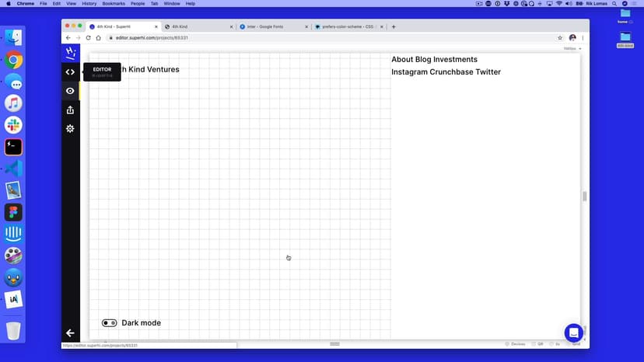The image size is (644, 362).
Task: Open the Bookmarks menu in menu bar
Action: click(114, 4)
